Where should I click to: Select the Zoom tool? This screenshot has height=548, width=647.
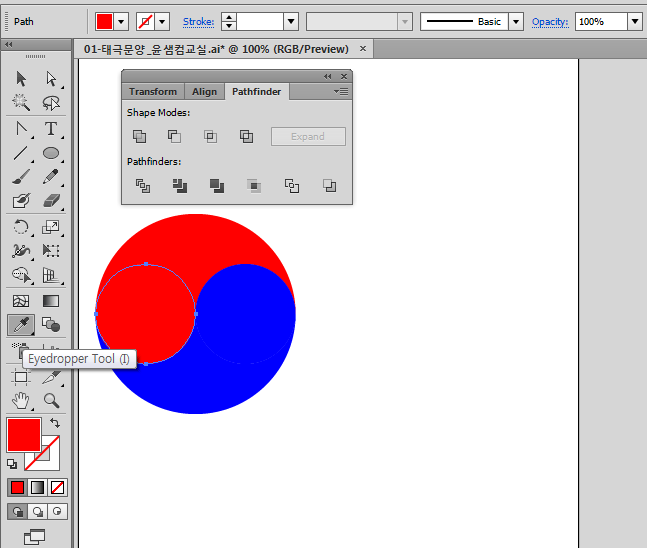tap(51, 400)
